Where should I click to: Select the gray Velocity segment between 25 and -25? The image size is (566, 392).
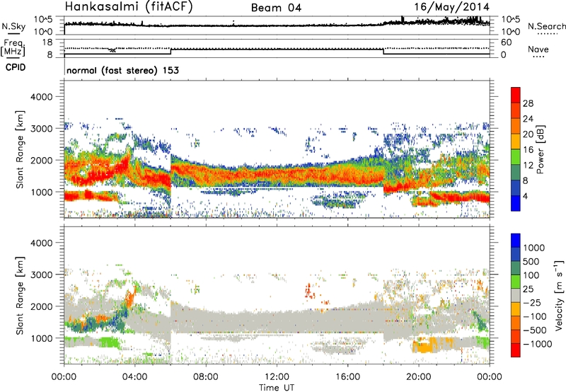click(x=516, y=296)
